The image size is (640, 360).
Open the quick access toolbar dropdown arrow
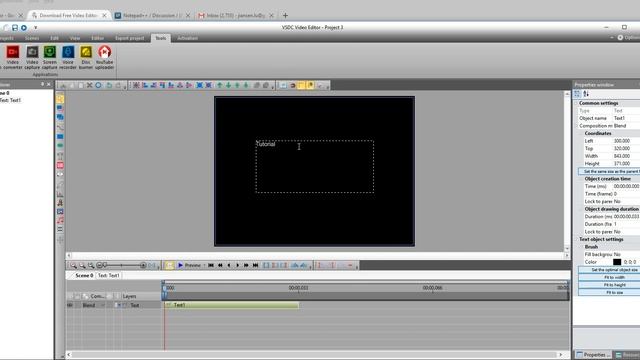click(36, 27)
